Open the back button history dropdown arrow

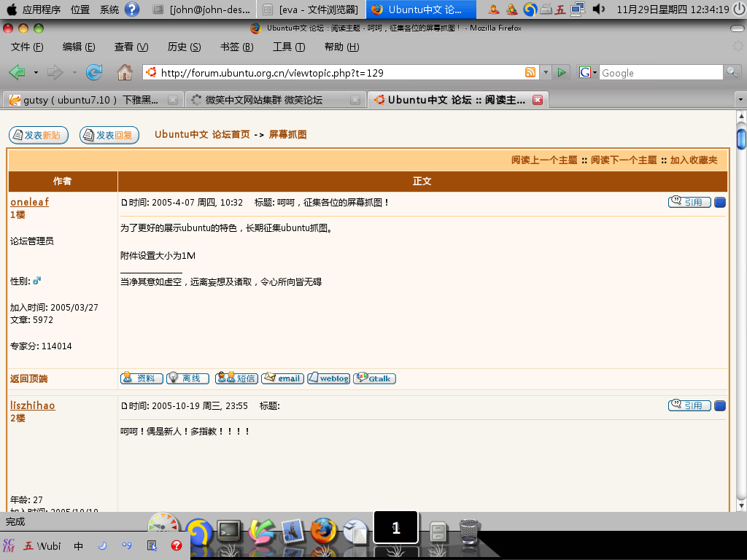(36, 72)
